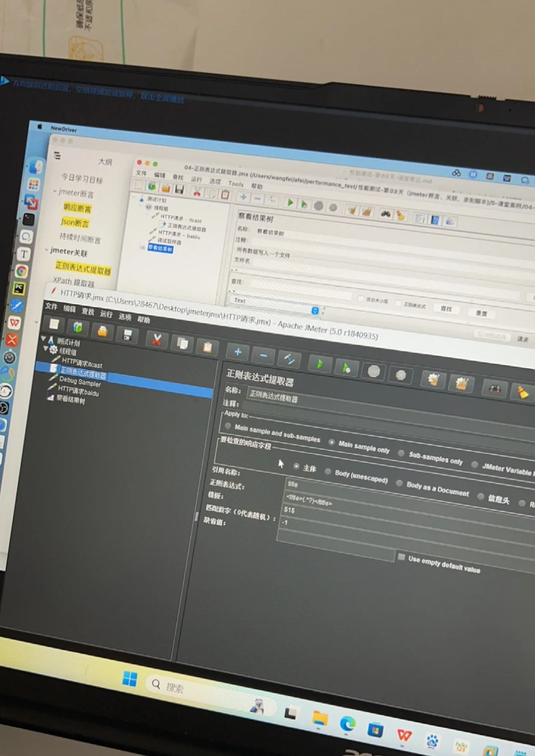Viewport: 535px width, 756px height.
Task: Click Paste clipboard icon in dark JMeter toolbar
Action: pos(207,347)
